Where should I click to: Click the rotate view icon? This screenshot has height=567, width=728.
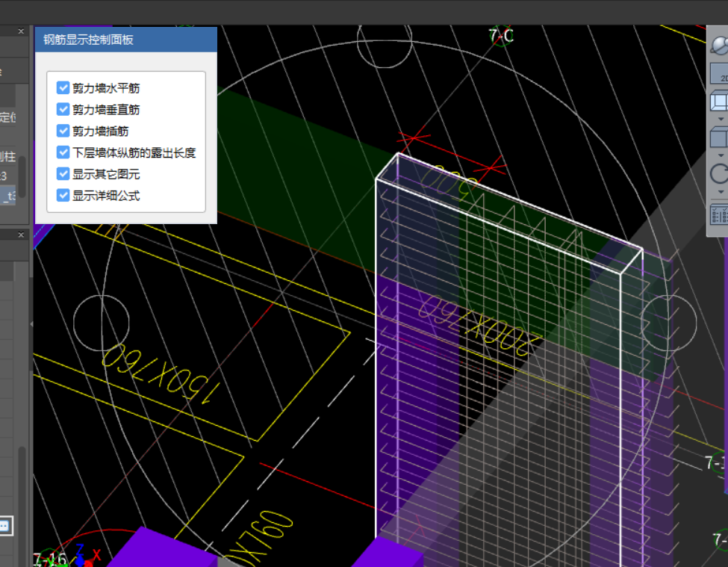[720, 174]
